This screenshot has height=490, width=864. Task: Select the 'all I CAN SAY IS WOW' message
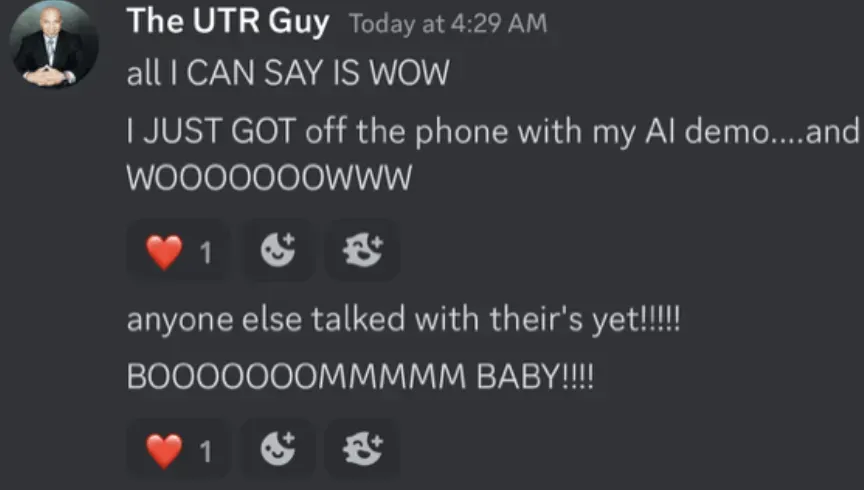click(x=288, y=73)
